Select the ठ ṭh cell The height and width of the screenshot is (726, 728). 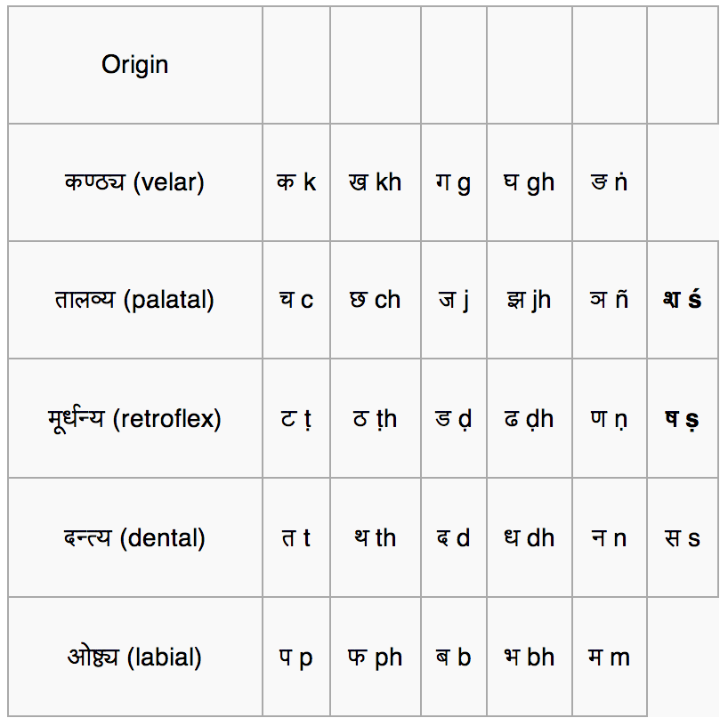pyautogui.click(x=376, y=418)
